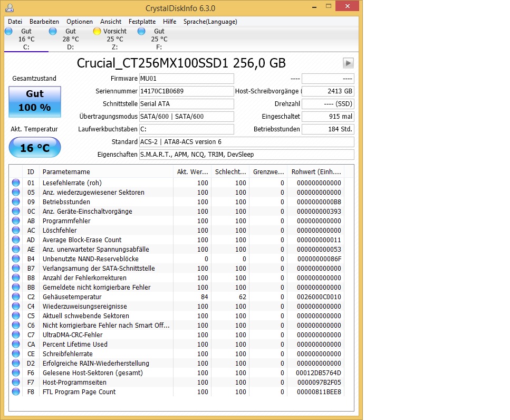Select raw value 00000000086F
510x420 pixels.
pos(319,259)
